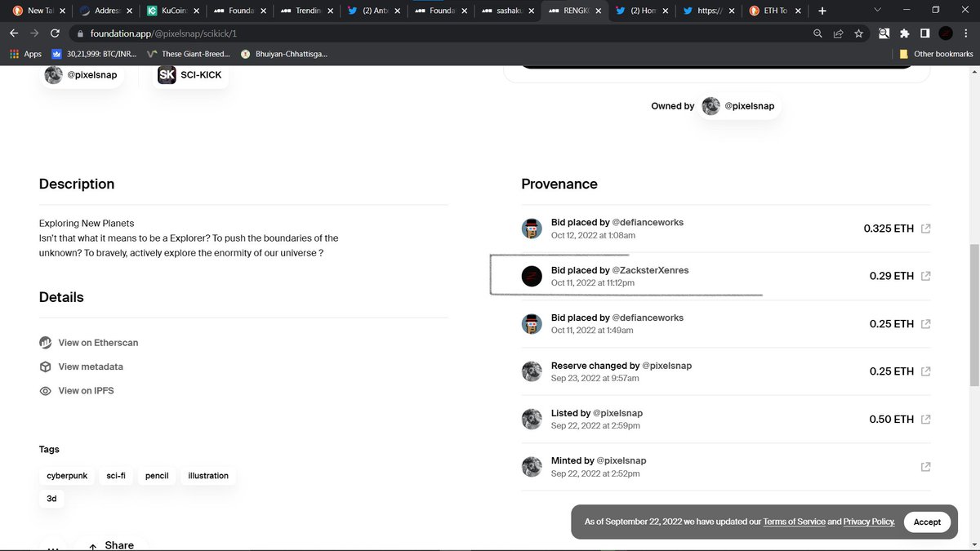Open external link for 0.29 ETH bid
Viewport: 980px width, 551px height.
925,276
